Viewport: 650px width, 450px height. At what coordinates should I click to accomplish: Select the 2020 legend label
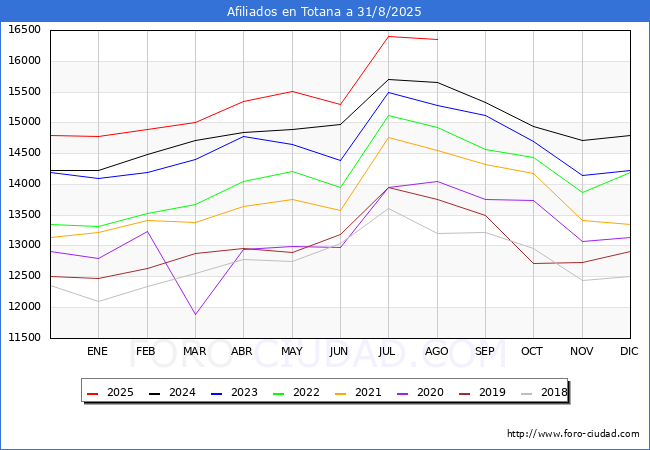click(x=428, y=393)
